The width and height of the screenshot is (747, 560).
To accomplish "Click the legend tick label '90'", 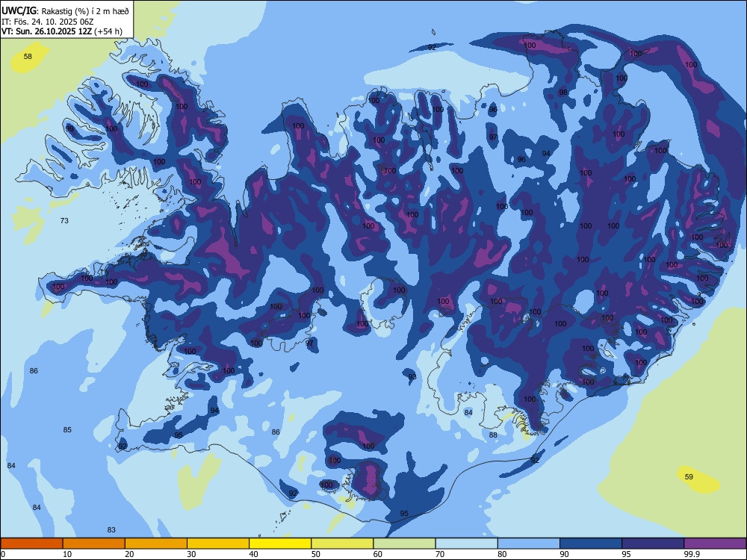I will tap(564, 554).
